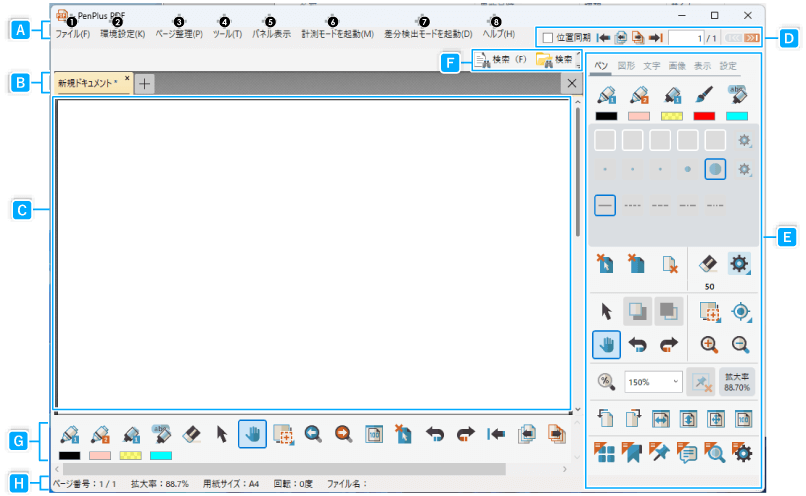Click the undo arrow in the right panel

tap(637, 345)
